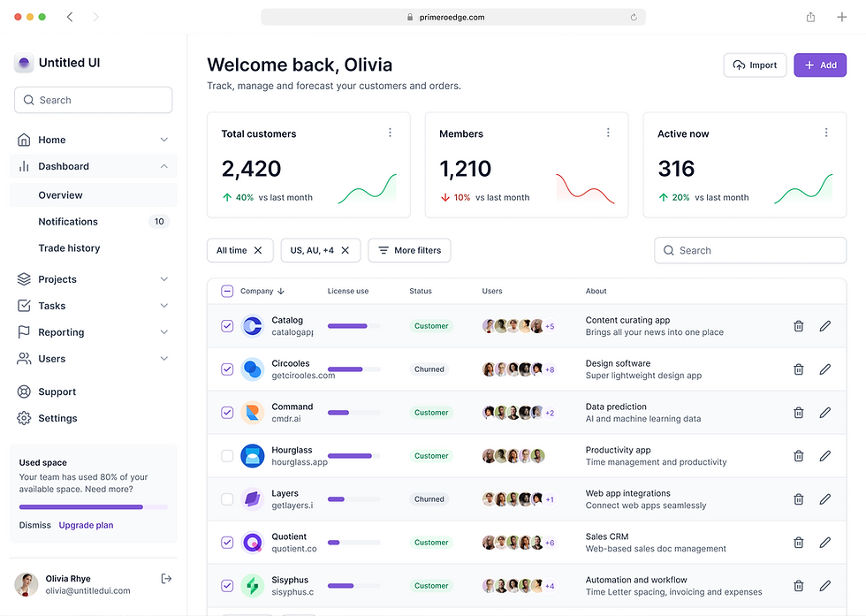Open the Total customers card options menu

[x=390, y=133]
